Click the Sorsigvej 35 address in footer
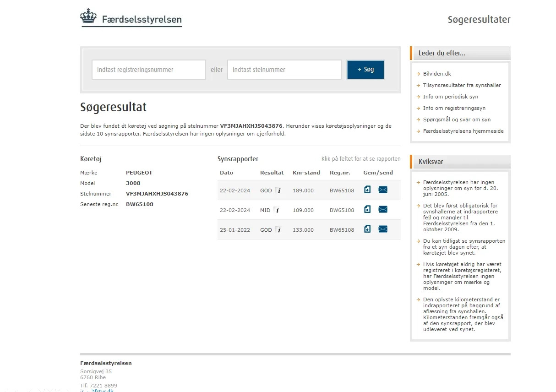The image size is (556, 392). (96, 371)
